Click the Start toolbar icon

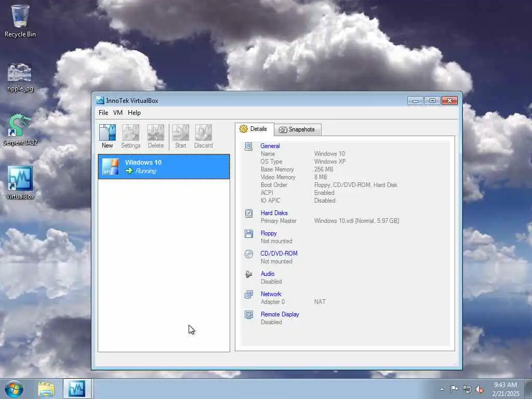click(x=180, y=132)
